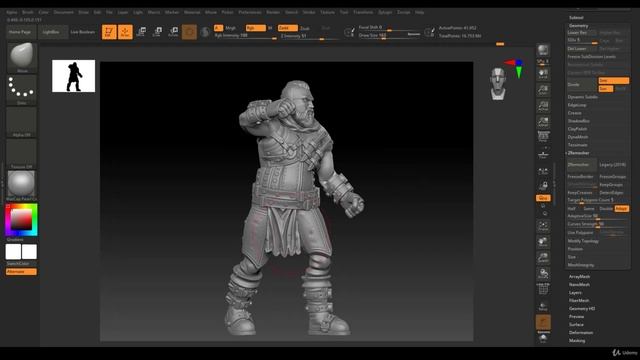Expand the Masking section
Screen dimensions: 640x360
point(577,340)
